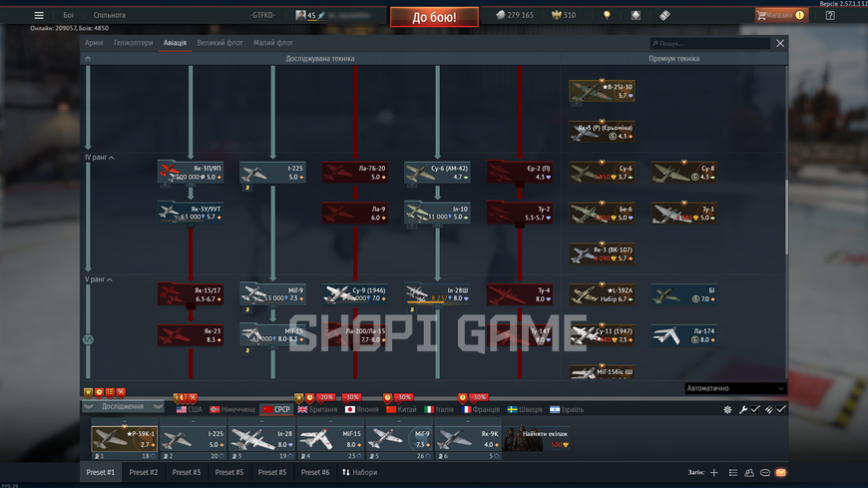Select Preset #2

(x=144, y=472)
